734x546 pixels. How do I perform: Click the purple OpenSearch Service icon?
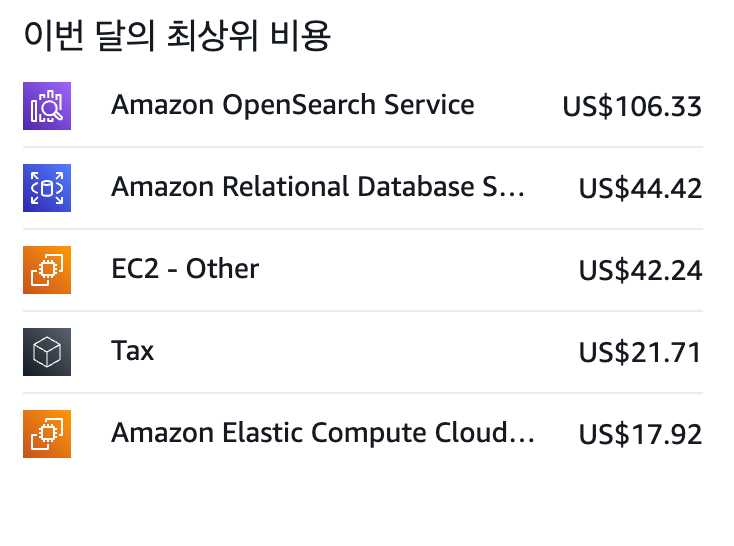[47, 106]
